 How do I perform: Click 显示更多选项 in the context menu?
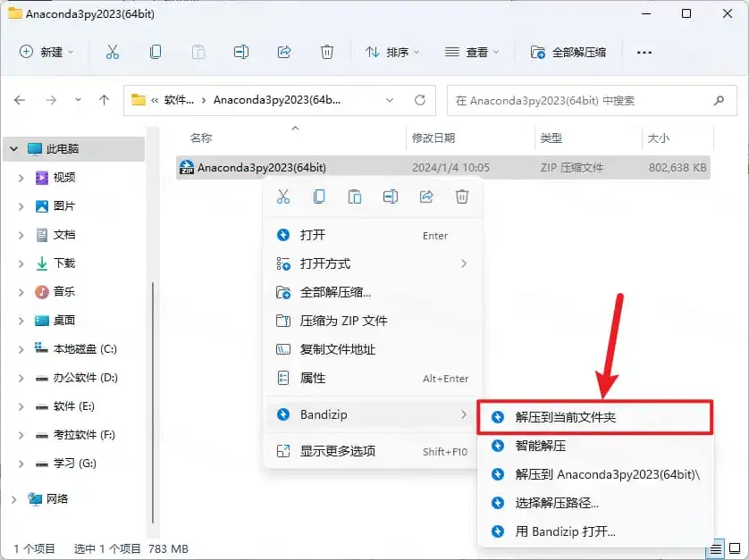click(x=373, y=451)
